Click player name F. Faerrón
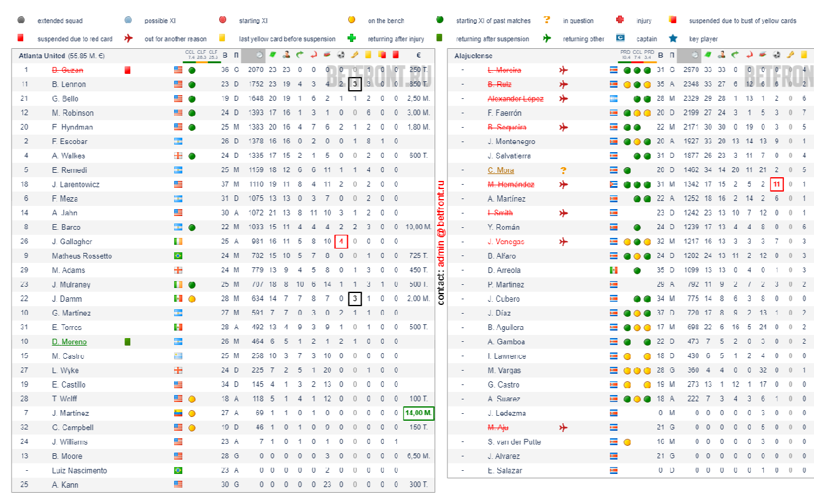 (505, 113)
